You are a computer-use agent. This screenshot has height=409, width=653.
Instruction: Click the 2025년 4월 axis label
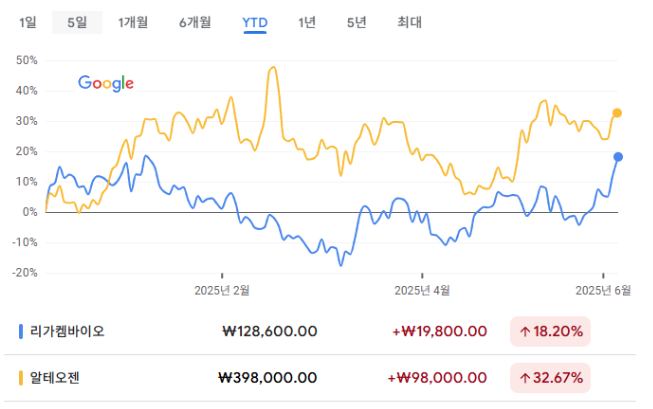click(422, 290)
